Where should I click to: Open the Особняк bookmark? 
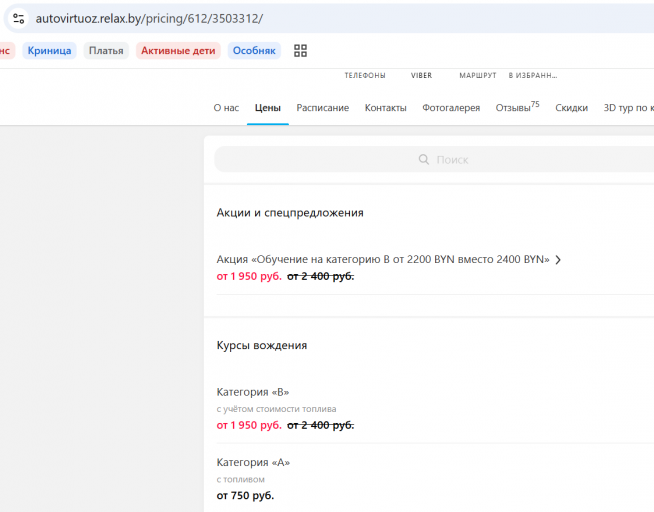point(254,50)
